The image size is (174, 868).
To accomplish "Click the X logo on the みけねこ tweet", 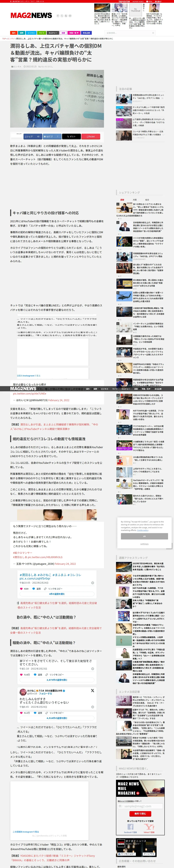I will coord(92,690).
